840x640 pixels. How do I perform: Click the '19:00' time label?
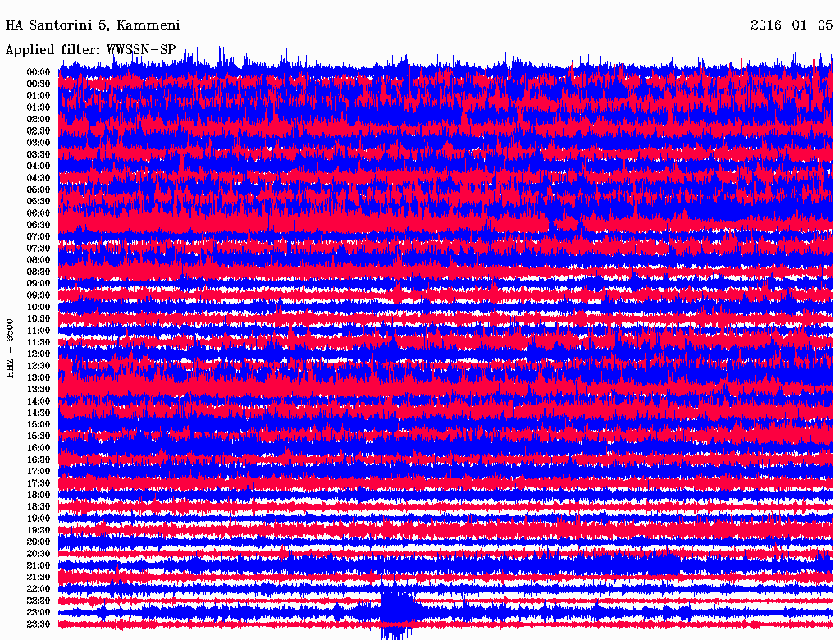[39, 519]
